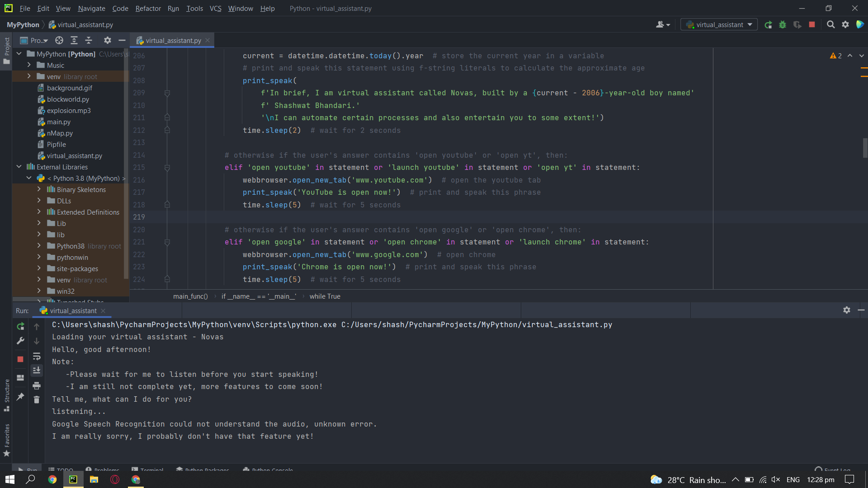Toggle fold marker at line 215
Screen dimensions: 868x488
(x=167, y=168)
